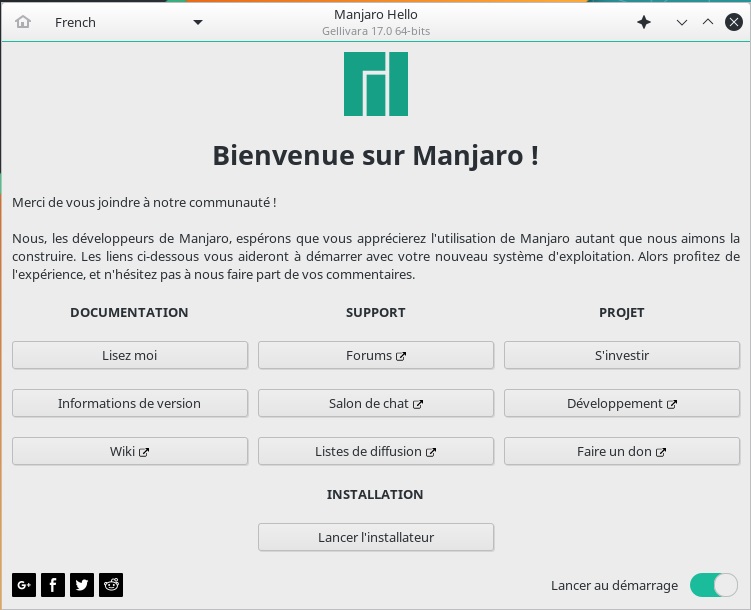The width and height of the screenshot is (751, 610).
Task: Click 'Merci de vous joindre' line
Action: (x=144, y=203)
